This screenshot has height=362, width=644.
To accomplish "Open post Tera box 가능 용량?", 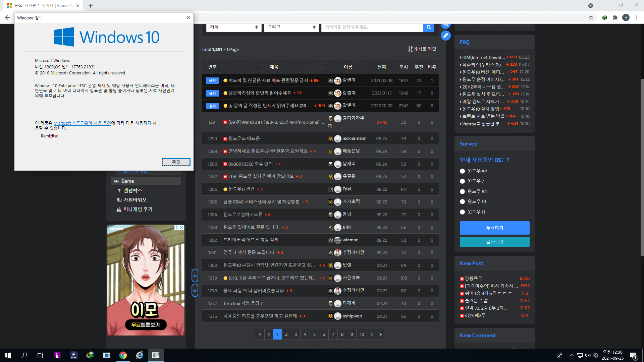I will 243,303.
